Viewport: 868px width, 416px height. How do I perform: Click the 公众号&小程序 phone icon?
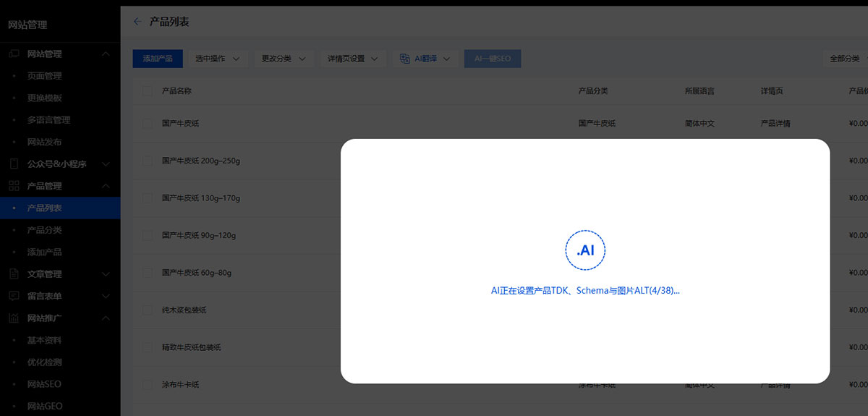click(14, 164)
